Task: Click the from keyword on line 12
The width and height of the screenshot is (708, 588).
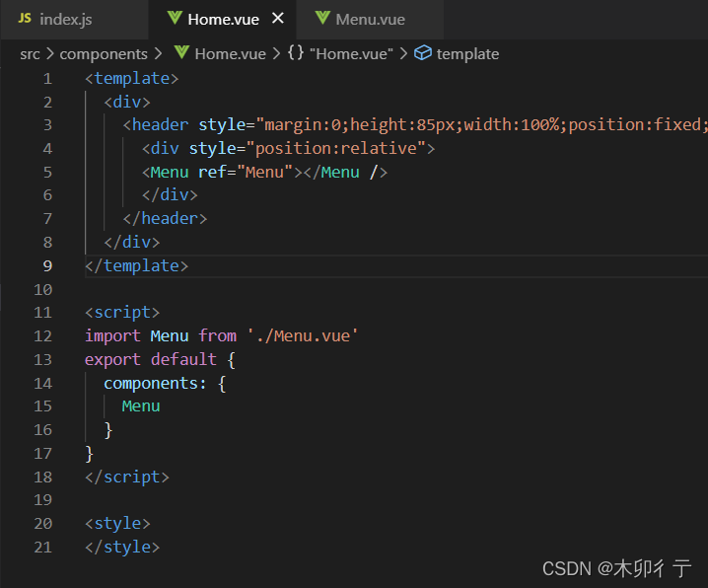Action: [x=217, y=336]
